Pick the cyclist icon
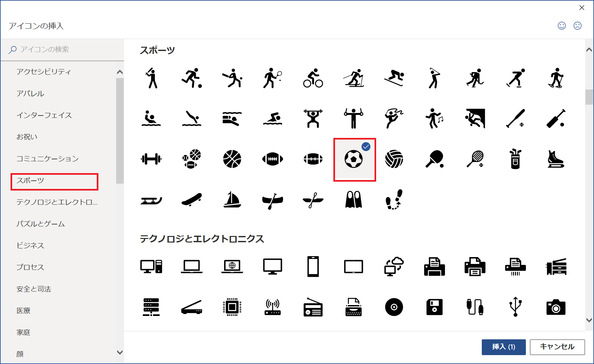The height and width of the screenshot is (364, 594). [x=313, y=78]
